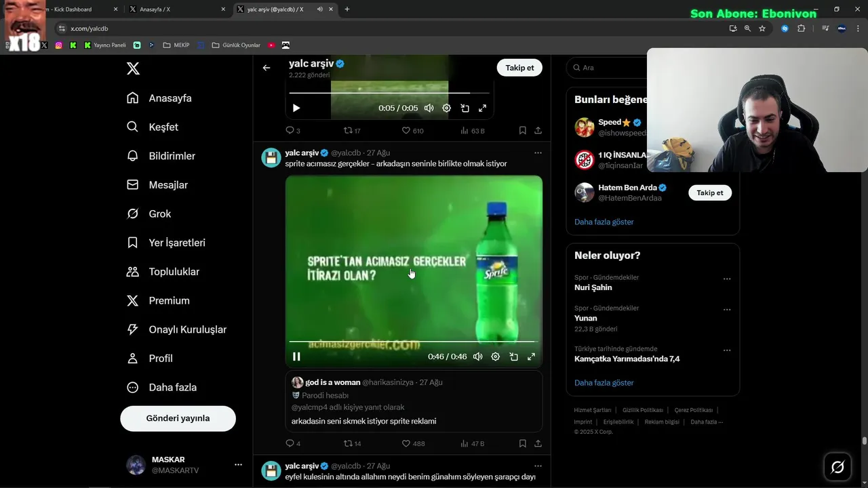The image size is (868, 488).
Task: Reply to the post with 3 replies
Action: [x=293, y=131]
